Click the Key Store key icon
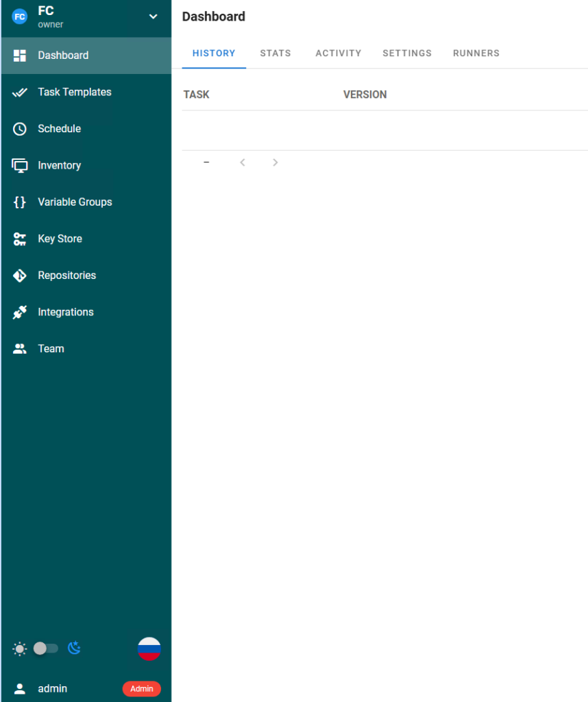The width and height of the screenshot is (588, 702). (x=20, y=239)
